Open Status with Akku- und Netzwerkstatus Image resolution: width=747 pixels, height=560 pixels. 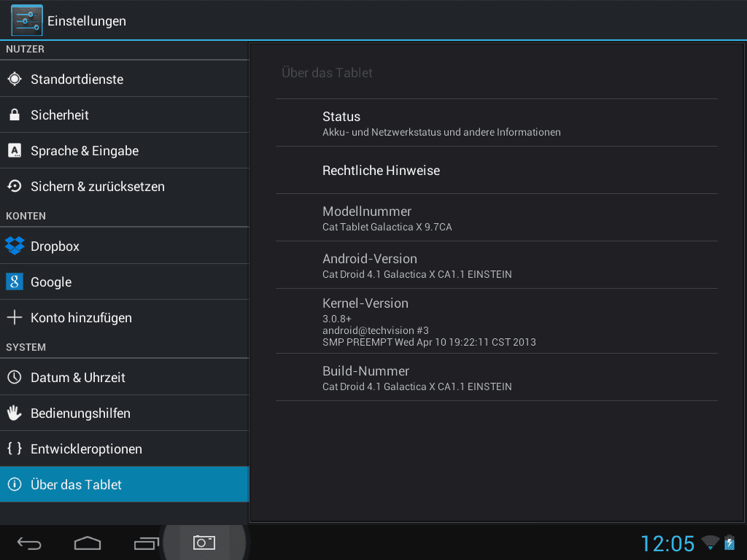(496, 122)
